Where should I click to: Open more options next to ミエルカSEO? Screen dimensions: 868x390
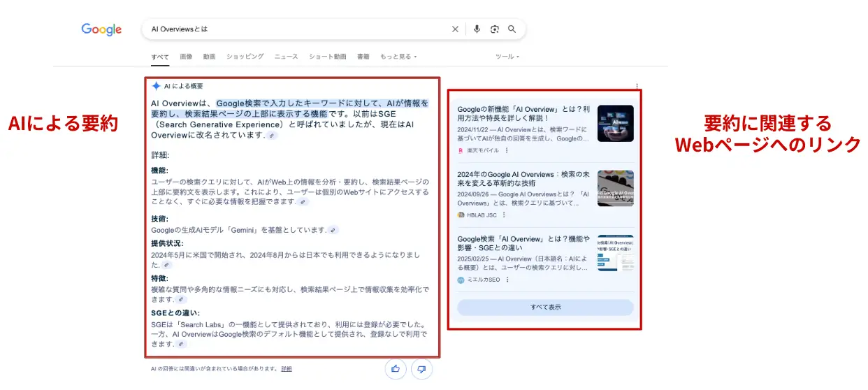(507, 280)
